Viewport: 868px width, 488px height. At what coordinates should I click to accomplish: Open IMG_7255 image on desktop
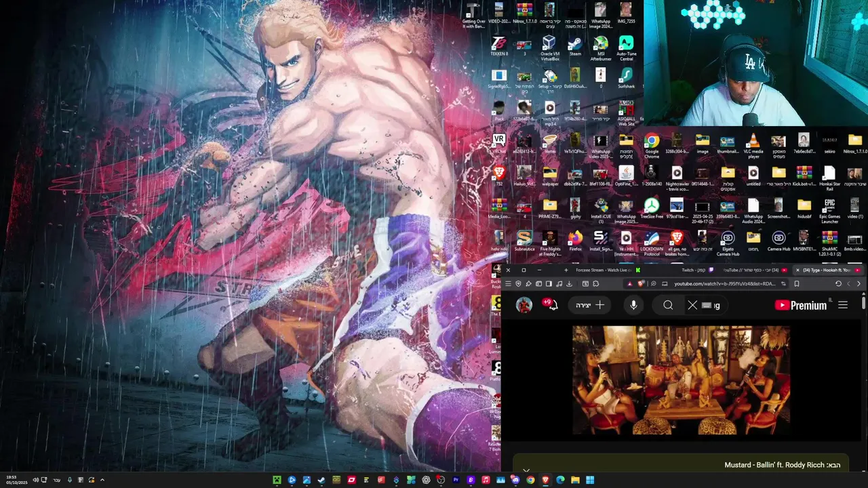coord(626,14)
